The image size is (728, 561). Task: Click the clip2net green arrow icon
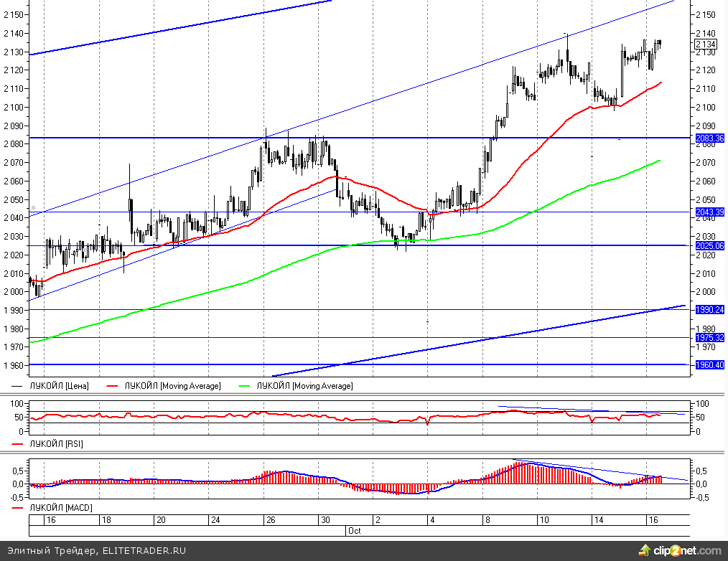coord(645,550)
